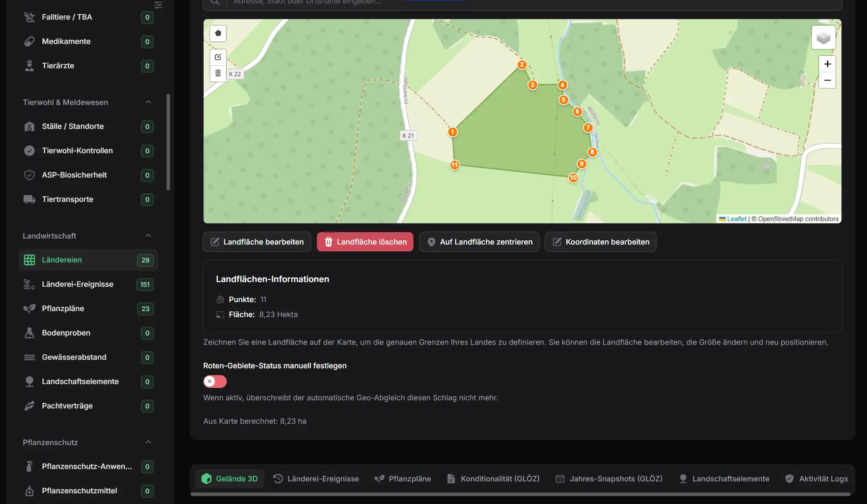867x504 pixels.
Task: Open the map layers control
Action: click(x=823, y=38)
